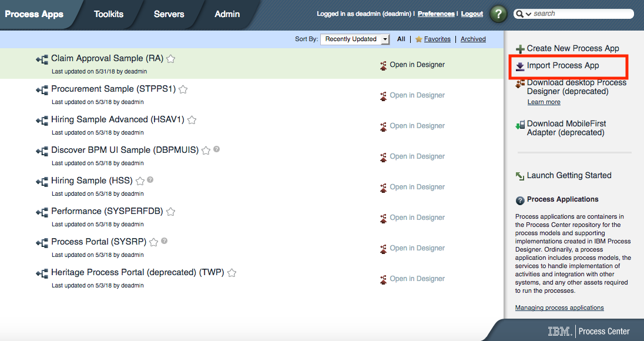Click the designer icon in Hiring Sample (HSS) row

click(383, 188)
